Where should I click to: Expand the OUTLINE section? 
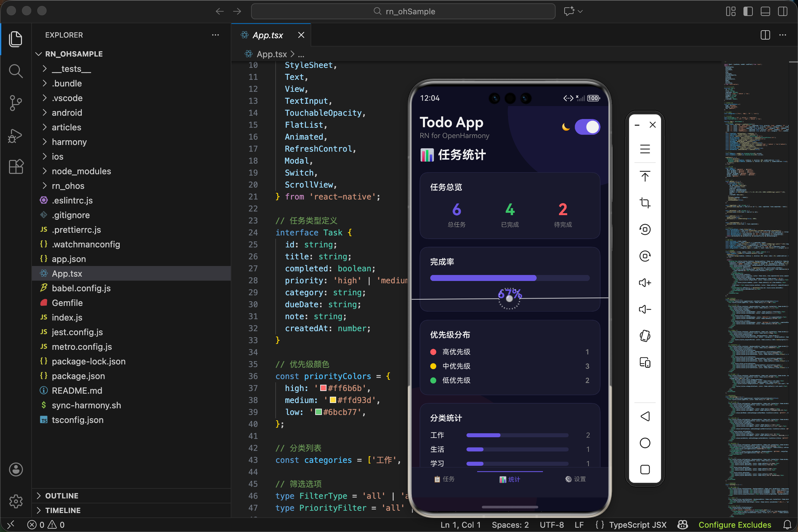62,496
